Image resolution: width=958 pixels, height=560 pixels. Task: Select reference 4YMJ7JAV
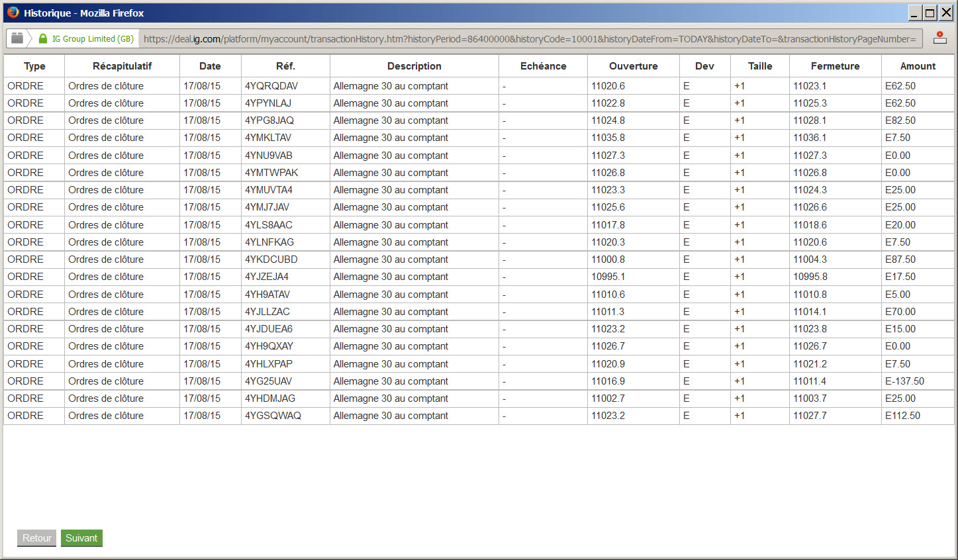tap(267, 207)
